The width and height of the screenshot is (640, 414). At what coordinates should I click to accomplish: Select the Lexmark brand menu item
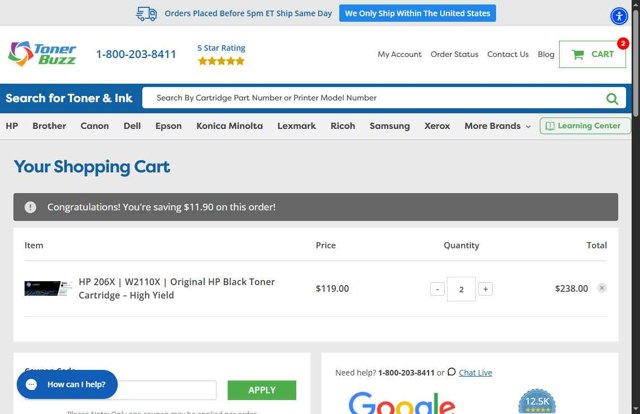tap(297, 126)
